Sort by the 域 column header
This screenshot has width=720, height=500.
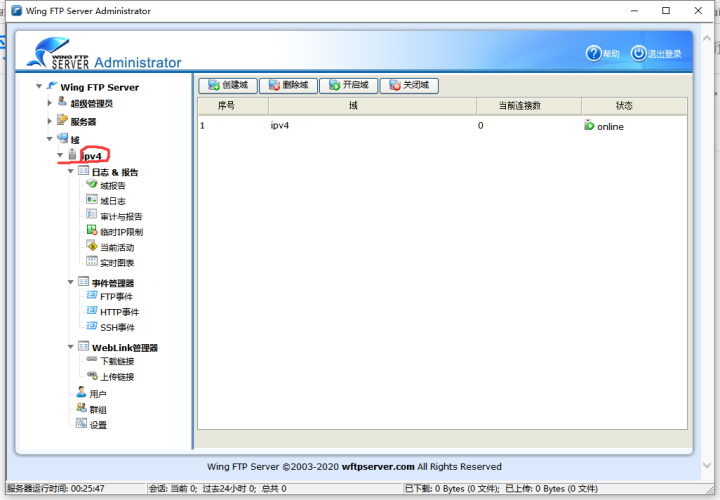coord(373,106)
